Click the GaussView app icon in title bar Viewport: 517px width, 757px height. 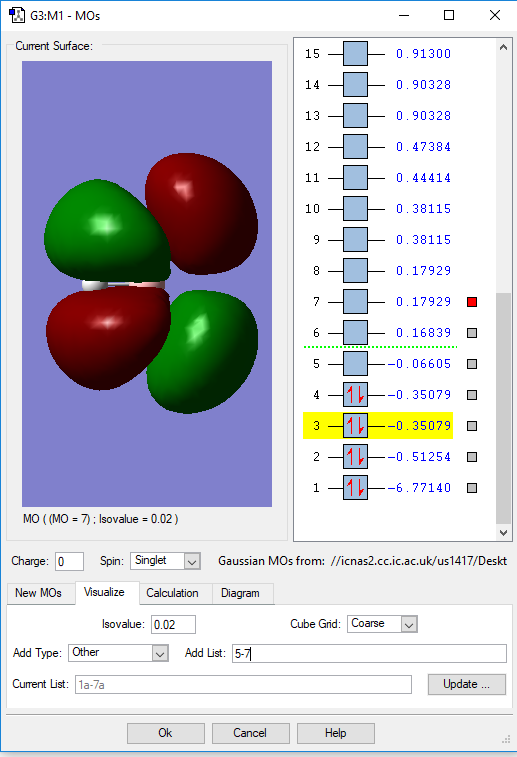click(17, 15)
